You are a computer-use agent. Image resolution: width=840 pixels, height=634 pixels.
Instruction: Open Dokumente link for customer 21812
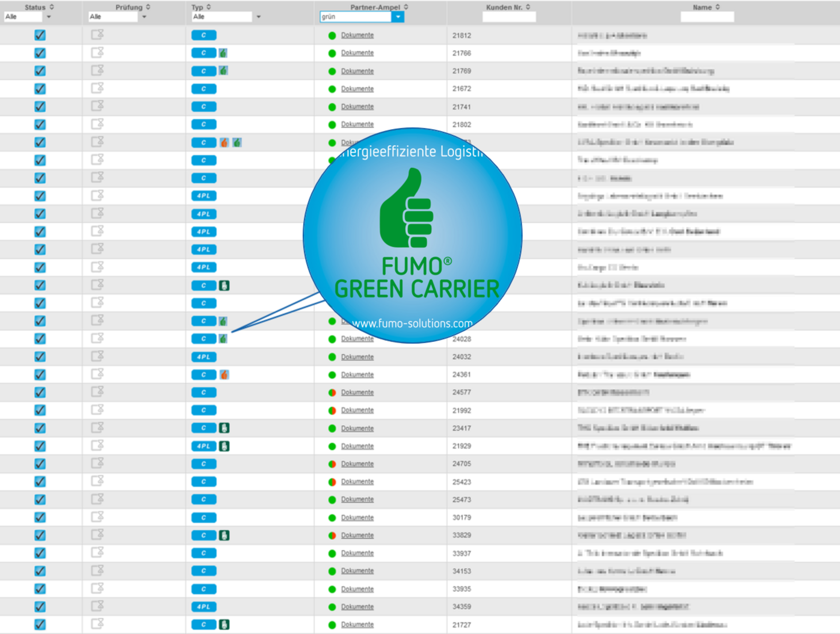(357, 35)
